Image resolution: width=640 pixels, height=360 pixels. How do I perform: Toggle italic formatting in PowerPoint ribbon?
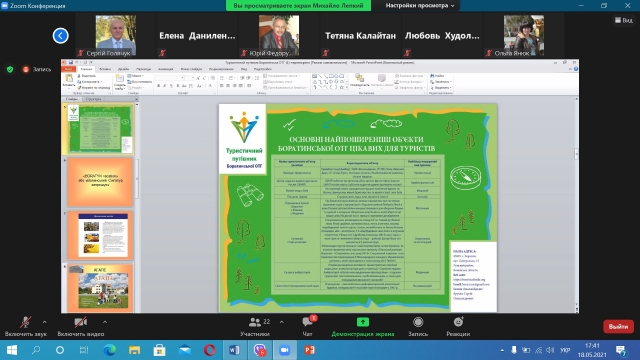(165, 86)
